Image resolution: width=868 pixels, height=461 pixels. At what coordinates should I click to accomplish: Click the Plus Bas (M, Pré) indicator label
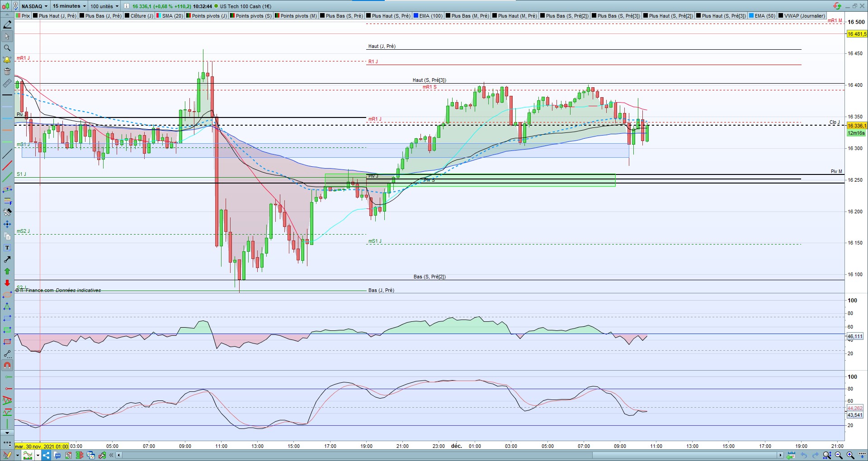[467, 16]
